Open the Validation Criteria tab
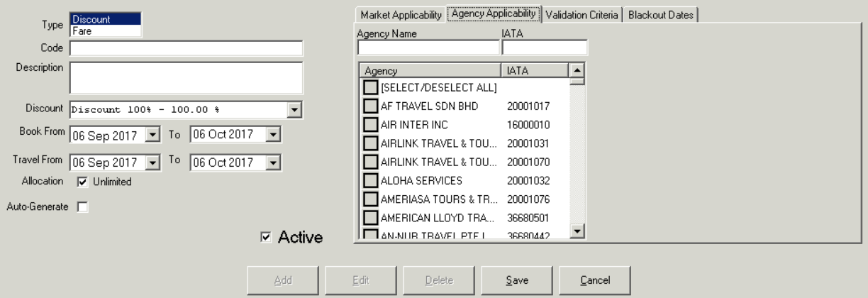This screenshot has width=868, height=298. click(584, 15)
